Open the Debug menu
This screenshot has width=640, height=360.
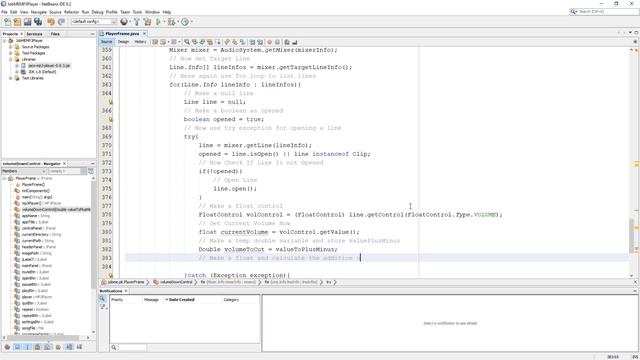point(97,12)
